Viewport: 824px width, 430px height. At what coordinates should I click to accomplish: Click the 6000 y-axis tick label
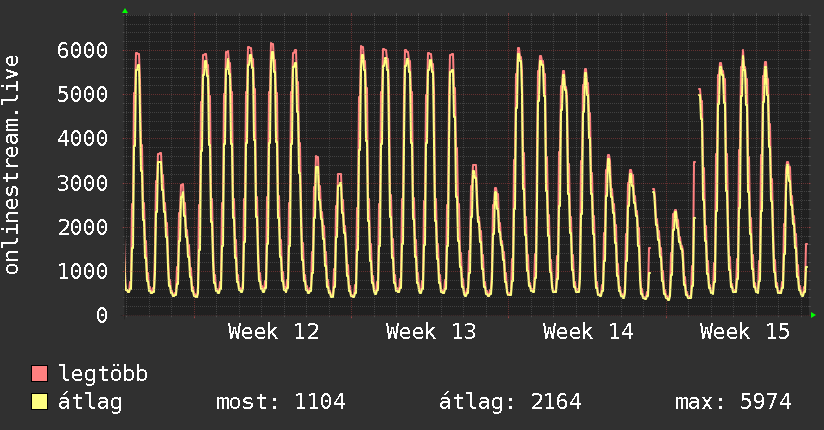coord(82,50)
